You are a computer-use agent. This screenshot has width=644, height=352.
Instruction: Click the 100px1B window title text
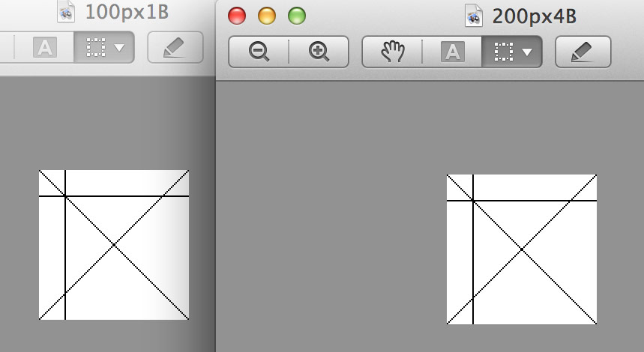pyautogui.click(x=127, y=12)
